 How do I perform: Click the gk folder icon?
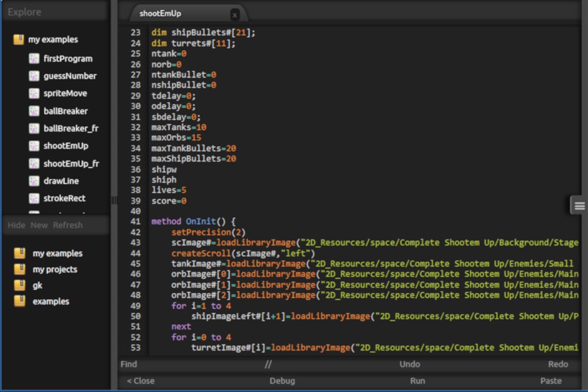pyautogui.click(x=20, y=285)
